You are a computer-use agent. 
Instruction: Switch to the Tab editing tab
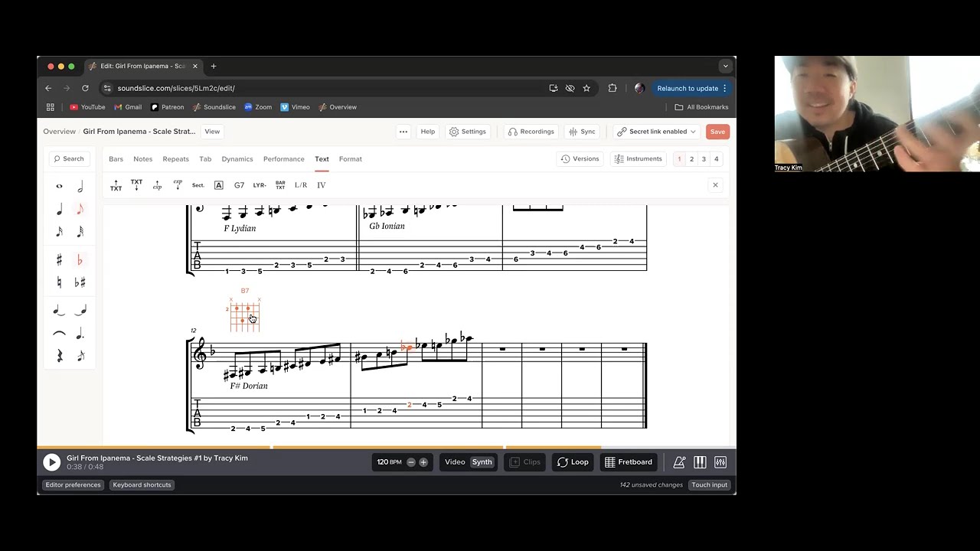tap(205, 159)
